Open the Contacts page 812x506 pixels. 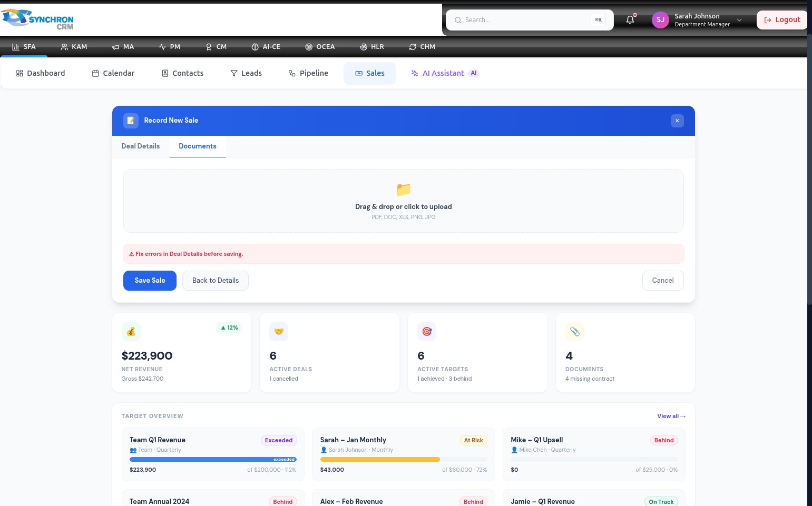(182, 73)
